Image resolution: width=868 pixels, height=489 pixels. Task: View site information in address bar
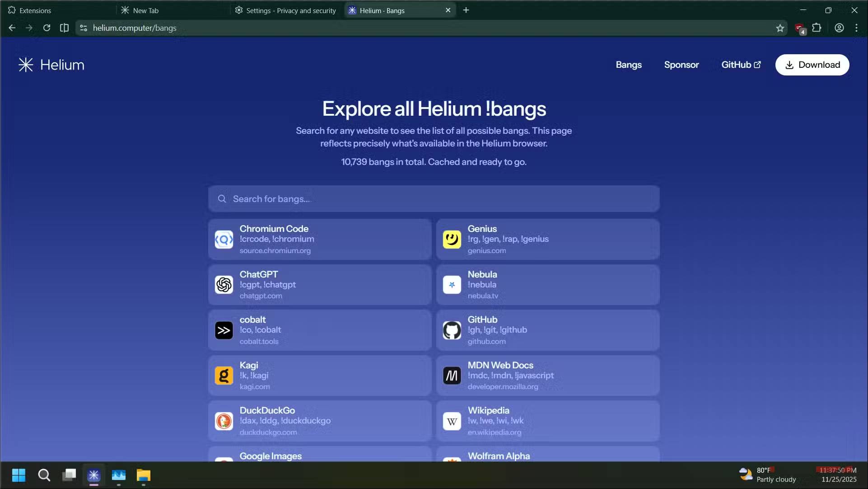tap(83, 28)
